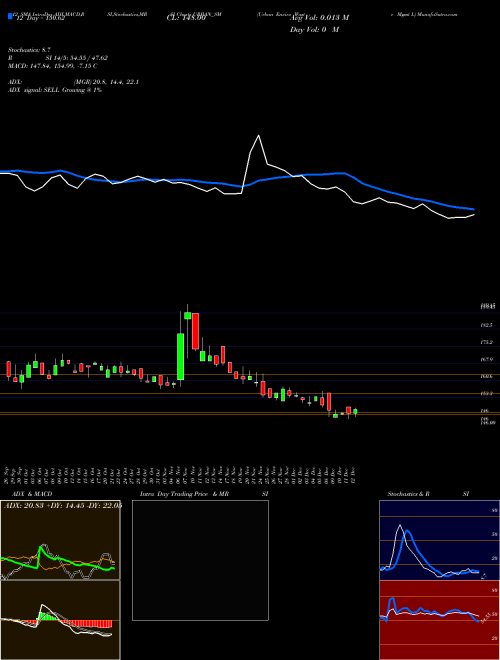Image resolution: width=500 pixels, height=660 pixels.
Task: Click the 'Stochastics & R' panel title
Action: (409, 494)
